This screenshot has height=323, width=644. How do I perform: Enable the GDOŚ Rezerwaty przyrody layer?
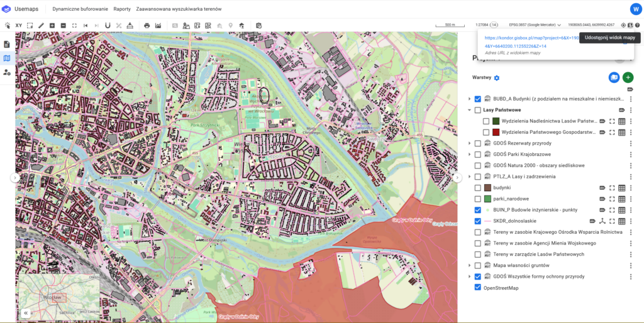[477, 143]
